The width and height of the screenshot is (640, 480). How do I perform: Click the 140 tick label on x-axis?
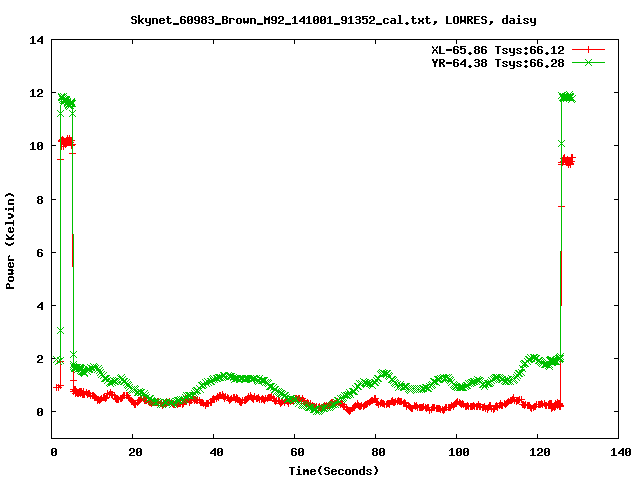pyautogui.click(x=618, y=451)
